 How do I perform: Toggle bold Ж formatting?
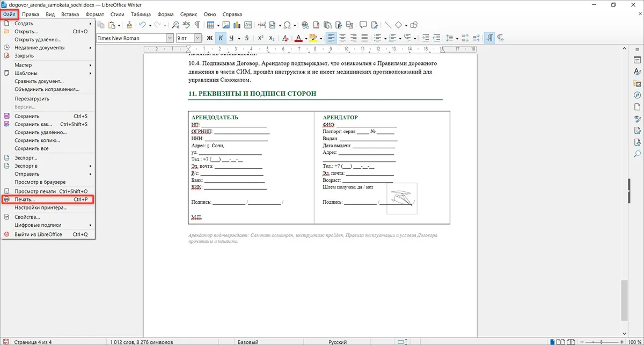click(210, 38)
